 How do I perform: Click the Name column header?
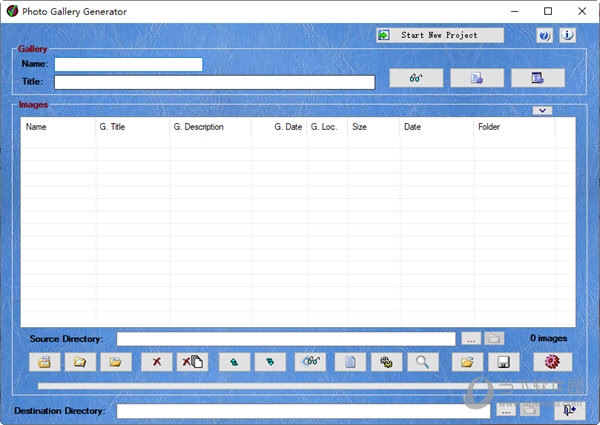point(58,127)
